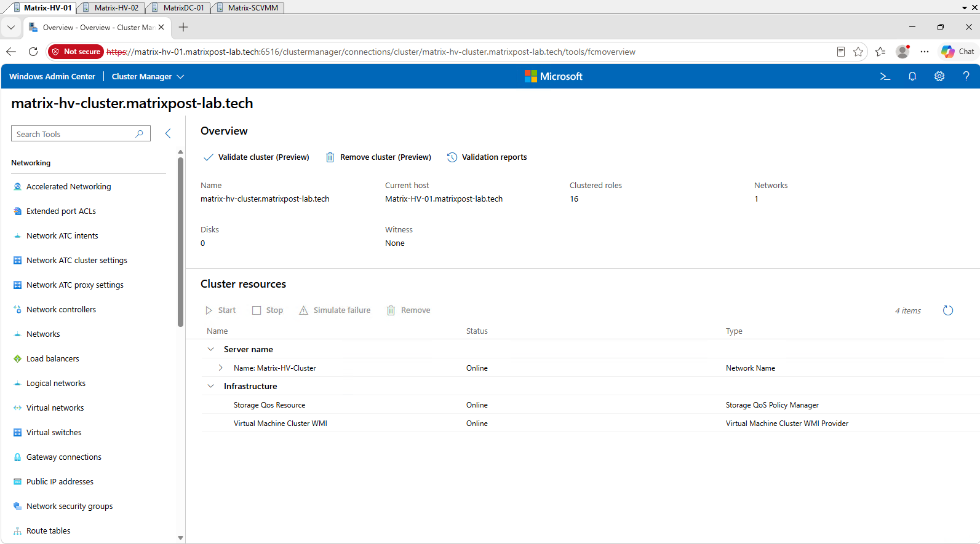Add this page to favorites
Viewport: 980px width, 544px height.
click(858, 52)
